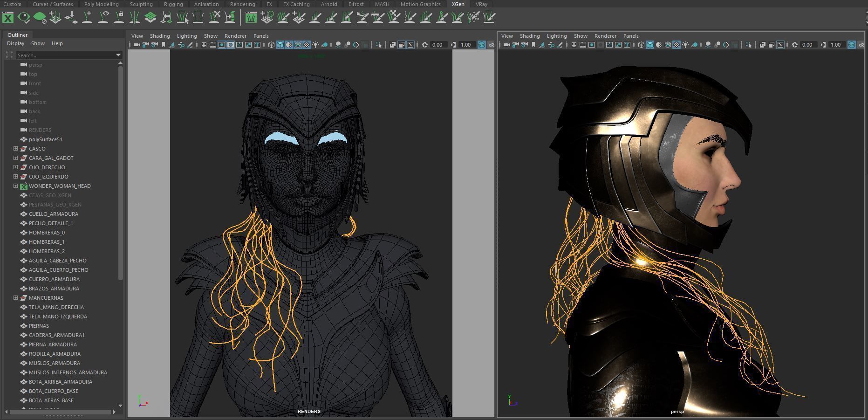Switch to the VRay shelf tab
Viewport: 868px width, 420px height.
[x=481, y=4]
